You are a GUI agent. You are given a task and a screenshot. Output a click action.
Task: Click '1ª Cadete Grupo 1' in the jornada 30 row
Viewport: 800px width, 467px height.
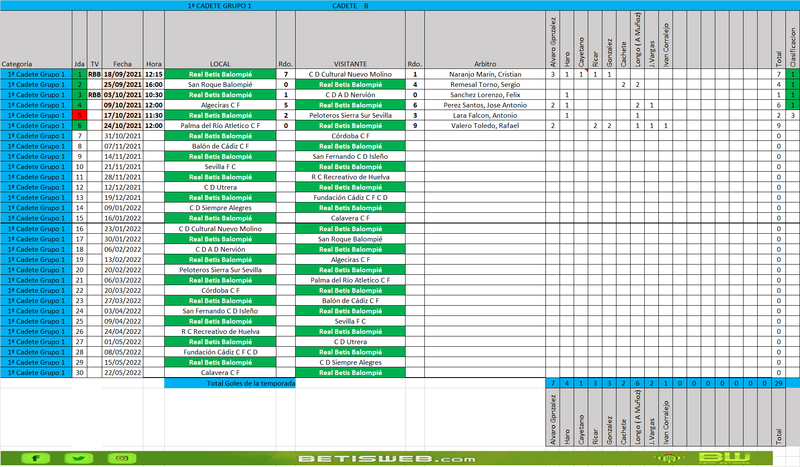pos(36,373)
